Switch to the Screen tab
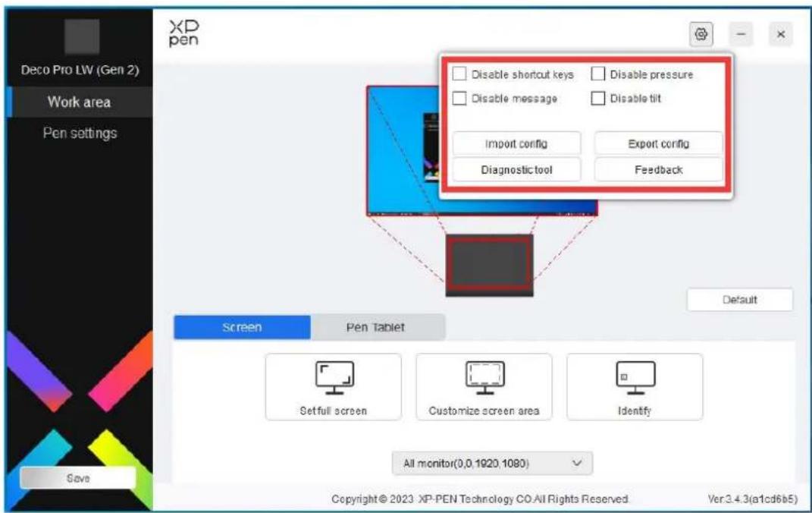This screenshot has height=513, width=812. click(242, 327)
